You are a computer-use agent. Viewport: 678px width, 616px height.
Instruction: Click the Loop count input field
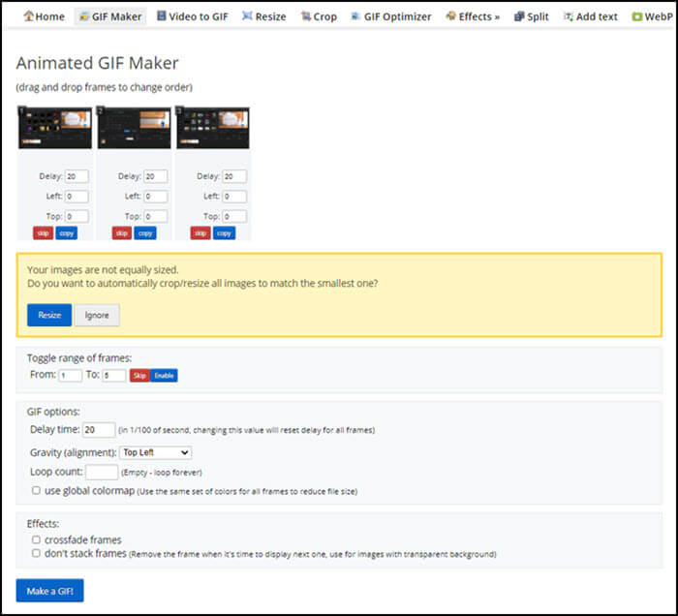coord(101,473)
